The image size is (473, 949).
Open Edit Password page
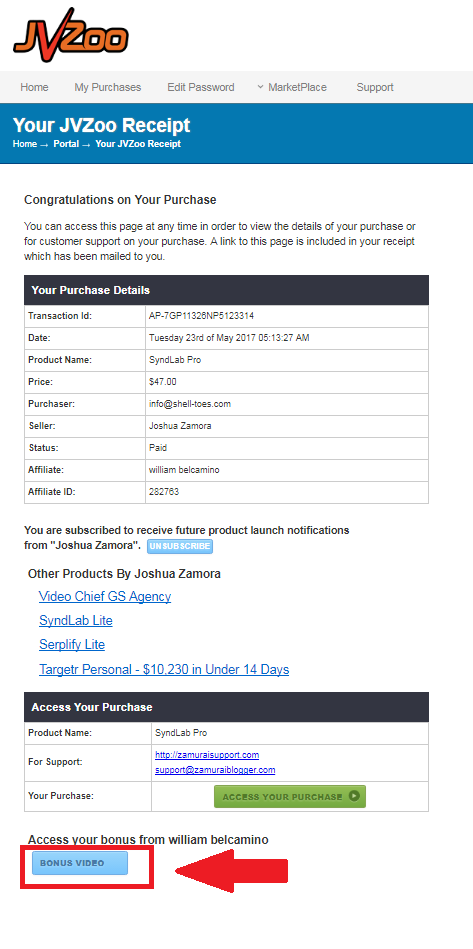tap(201, 87)
